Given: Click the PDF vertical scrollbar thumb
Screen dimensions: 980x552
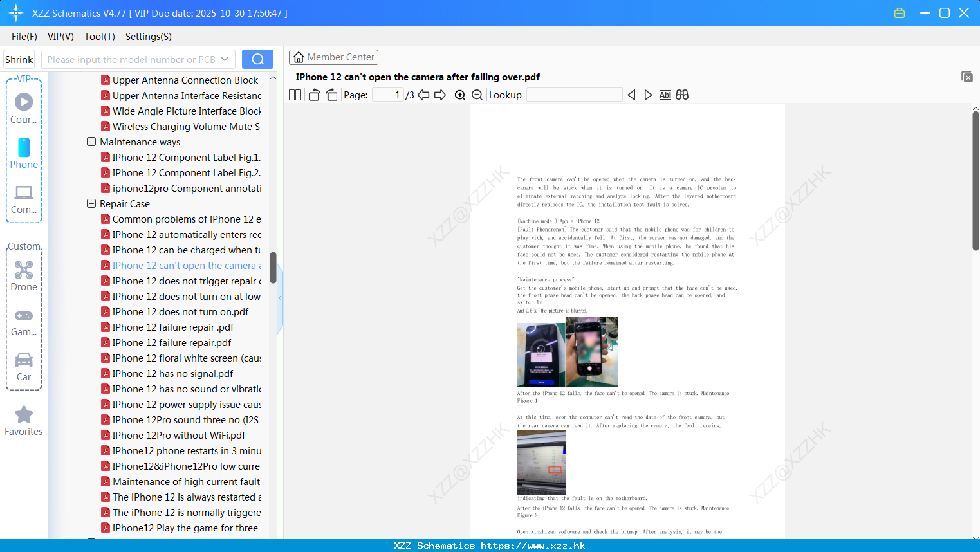Looking at the screenshot, I should [975, 181].
